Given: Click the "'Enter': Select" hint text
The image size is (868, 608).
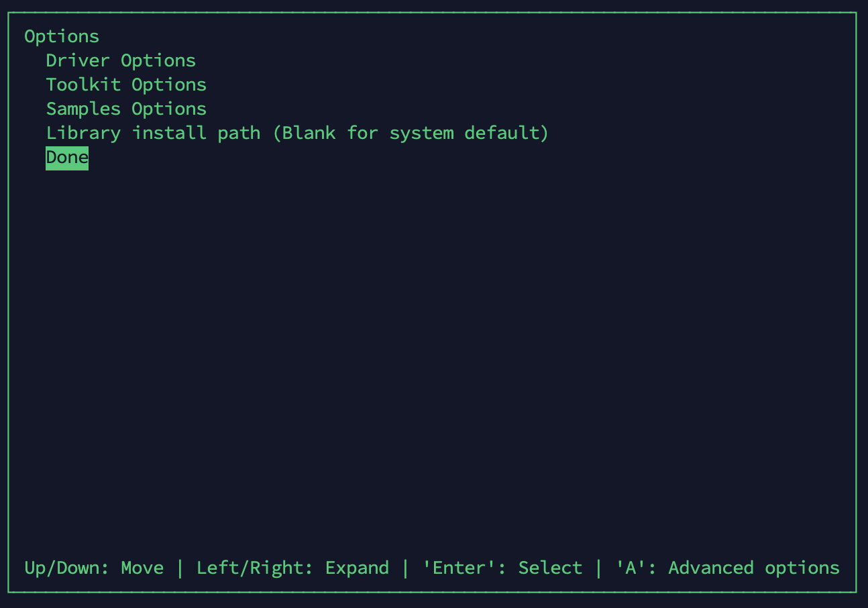Looking at the screenshot, I should click(502, 568).
